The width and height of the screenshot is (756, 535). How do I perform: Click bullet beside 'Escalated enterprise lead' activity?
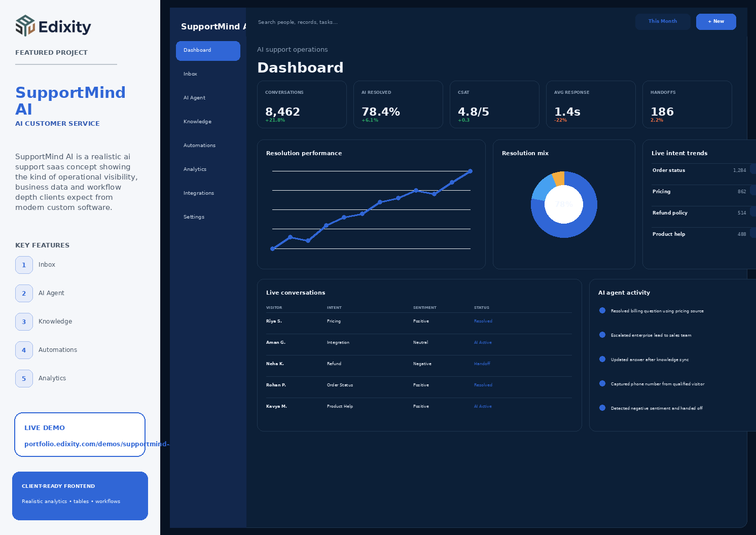(602, 335)
